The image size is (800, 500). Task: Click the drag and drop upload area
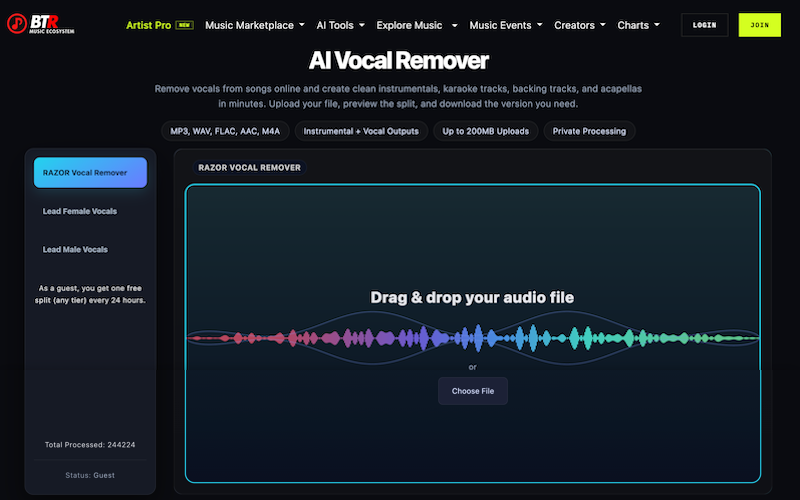click(x=473, y=333)
